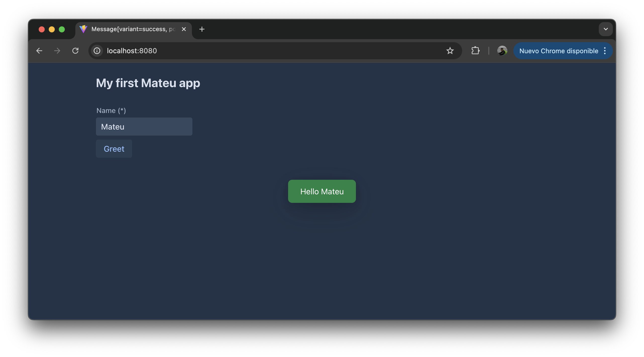Close the Message[variant=success tab
644x357 pixels.
tap(184, 29)
